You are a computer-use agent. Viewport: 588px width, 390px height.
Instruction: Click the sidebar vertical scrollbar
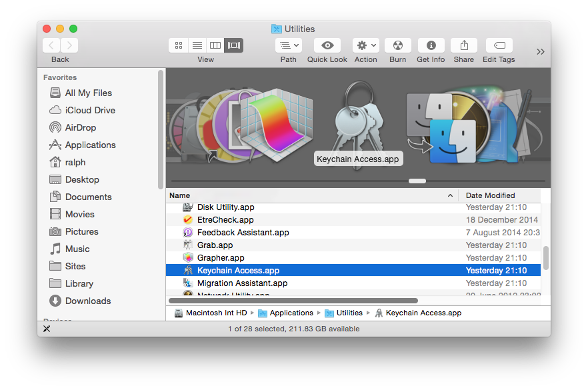tap(161, 129)
